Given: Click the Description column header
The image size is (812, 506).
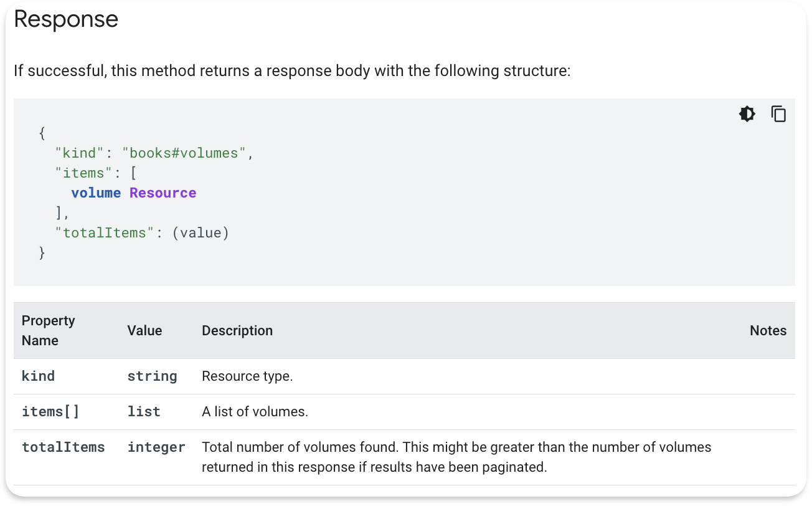Looking at the screenshot, I should (x=237, y=331).
